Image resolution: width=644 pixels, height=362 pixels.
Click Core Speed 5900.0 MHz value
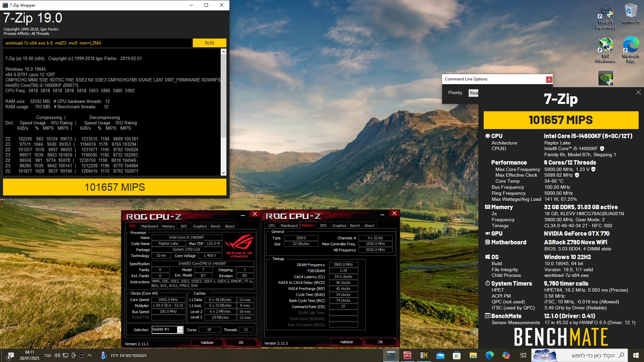click(x=168, y=300)
